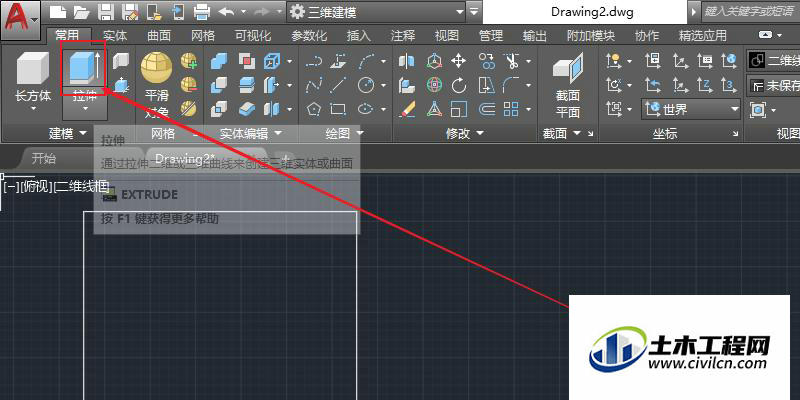Switch to the 管理 ribbon tab
Screen dimensions: 800x400
(491, 36)
